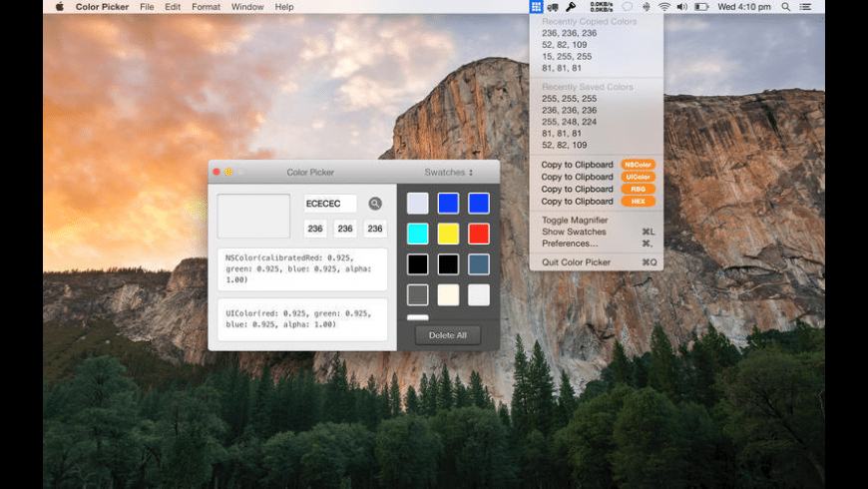Click the red value field showing 236

pyautogui.click(x=315, y=229)
